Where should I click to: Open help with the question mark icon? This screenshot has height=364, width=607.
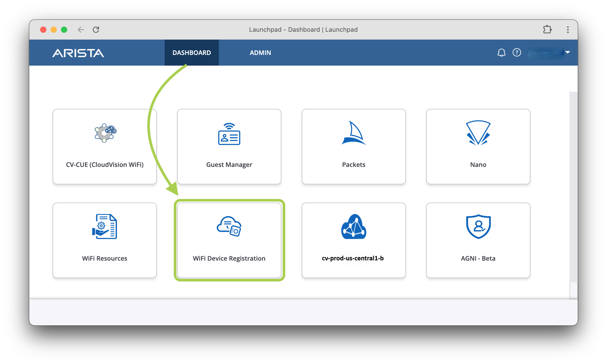517,53
